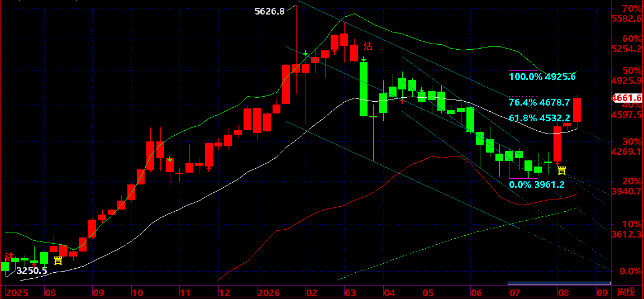Click the 61.8% 4532.2 Fibonacci label
This screenshot has width=644, height=299.
539,118
